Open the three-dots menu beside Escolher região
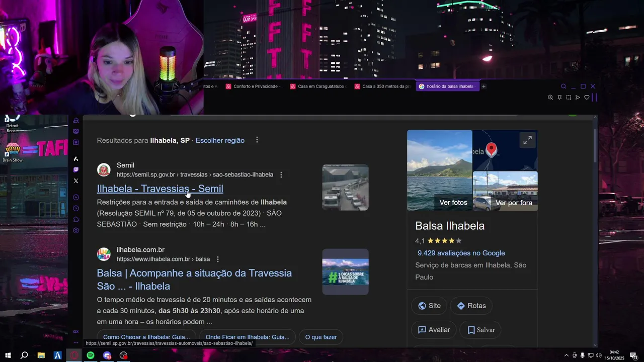Screen dimensions: 644x362 pyautogui.click(x=257, y=140)
